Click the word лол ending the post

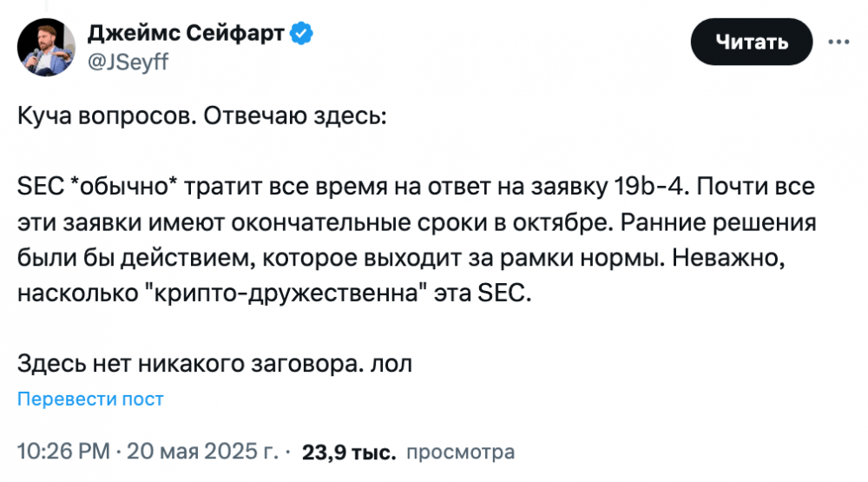391,365
